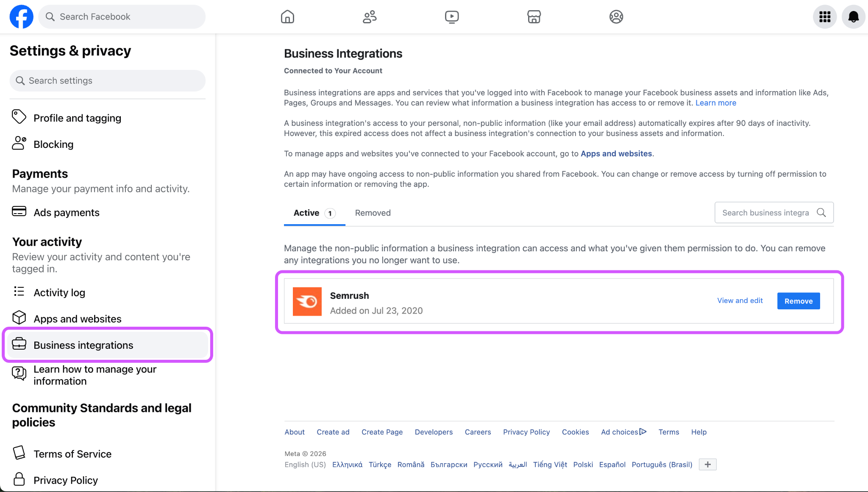Viewport: 868px width, 492px height.
Task: Open the Privacy Policy footer link
Action: click(526, 432)
